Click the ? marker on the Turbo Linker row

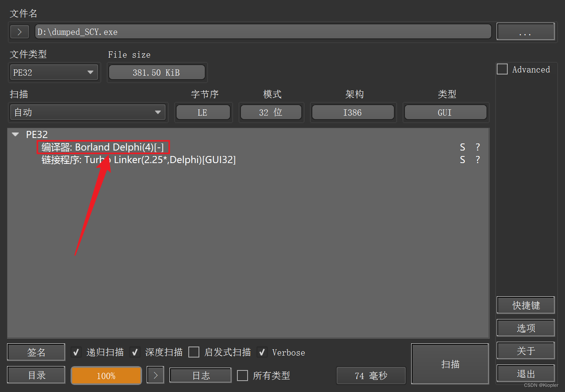[478, 160]
